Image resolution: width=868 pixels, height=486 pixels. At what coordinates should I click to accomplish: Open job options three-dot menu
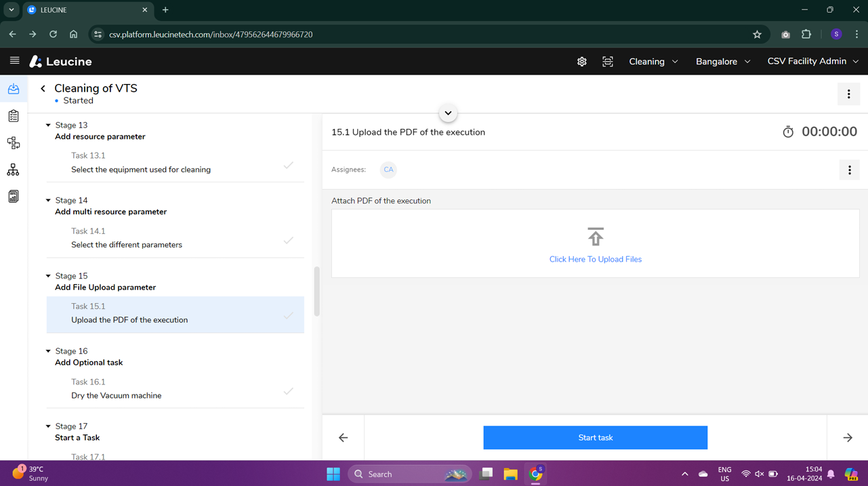pyautogui.click(x=848, y=94)
